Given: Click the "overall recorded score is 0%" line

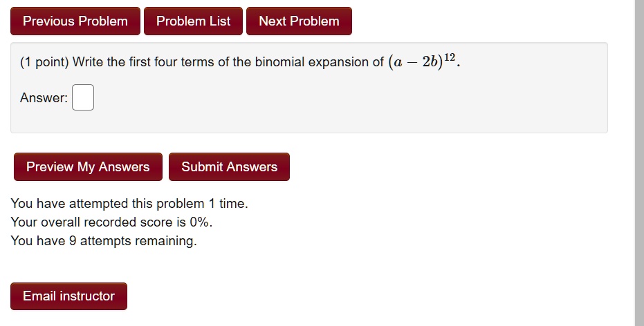Looking at the screenshot, I should pos(112,222).
